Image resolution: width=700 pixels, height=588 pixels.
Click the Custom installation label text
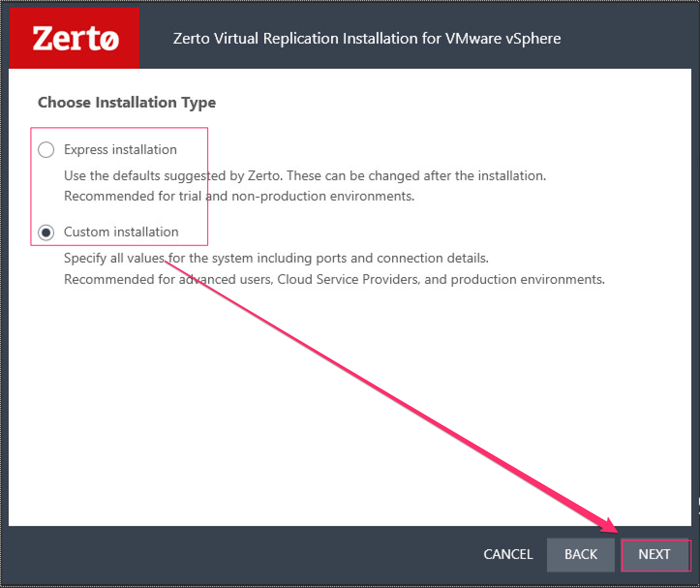(x=121, y=232)
